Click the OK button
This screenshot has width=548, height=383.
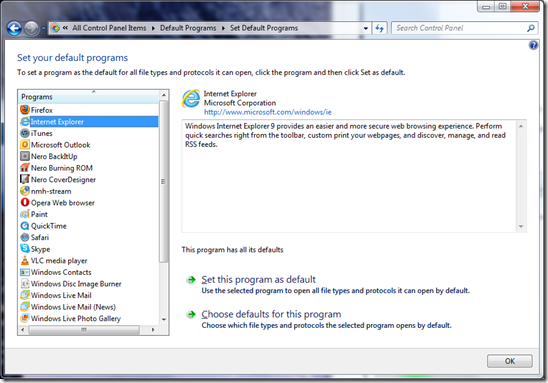coord(510,361)
